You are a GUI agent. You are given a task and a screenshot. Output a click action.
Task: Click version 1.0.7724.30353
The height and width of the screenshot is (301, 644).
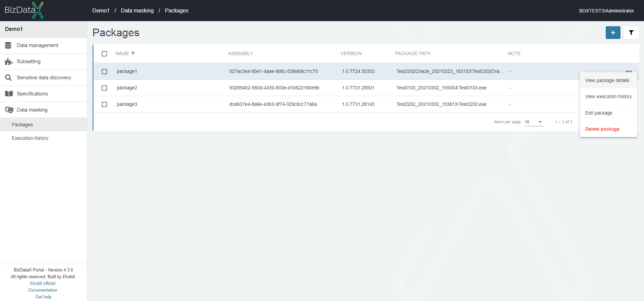point(358,71)
